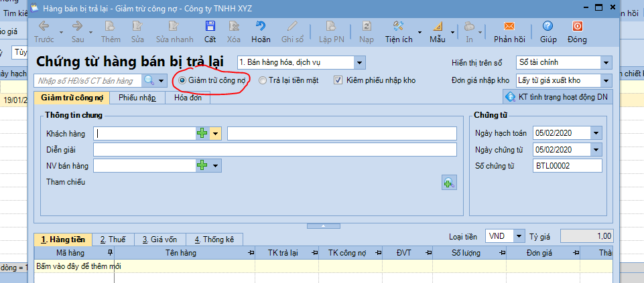Pin the Tên hàng column with pin icon

tap(251, 252)
